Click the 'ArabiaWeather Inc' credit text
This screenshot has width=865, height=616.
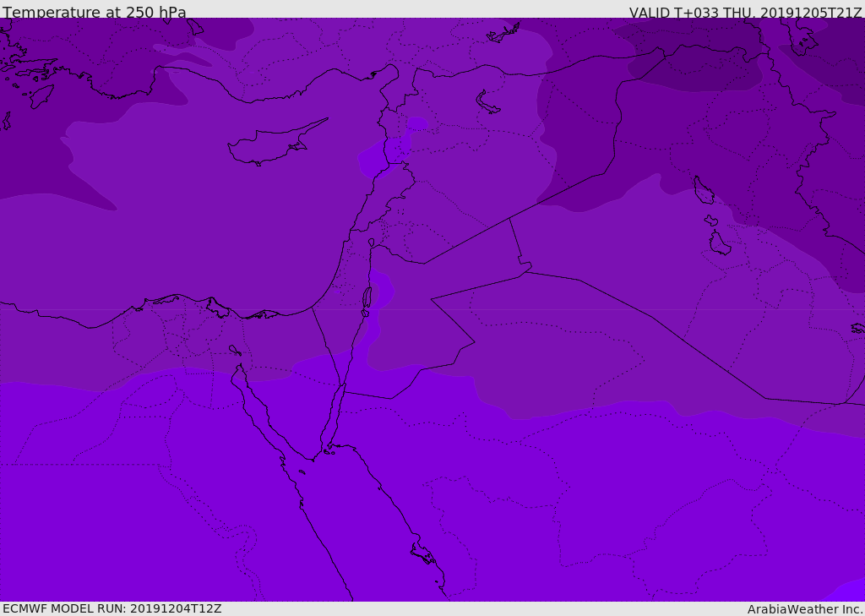point(804,609)
